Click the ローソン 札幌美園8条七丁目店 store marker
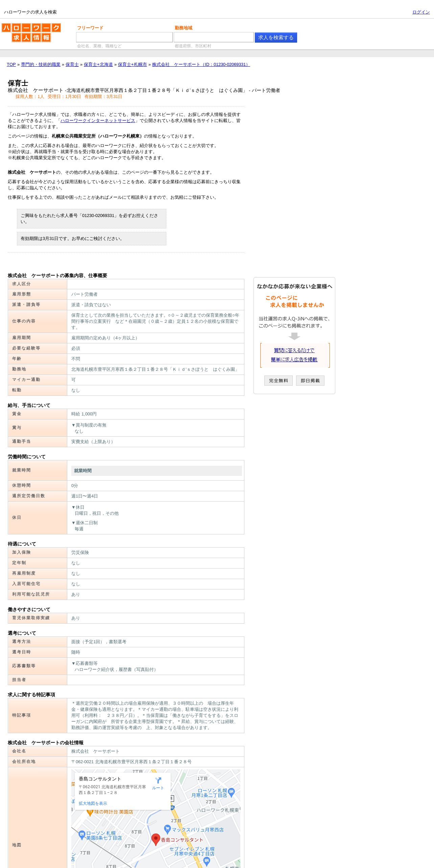This screenshot has height=868, width=434. click(x=82, y=835)
